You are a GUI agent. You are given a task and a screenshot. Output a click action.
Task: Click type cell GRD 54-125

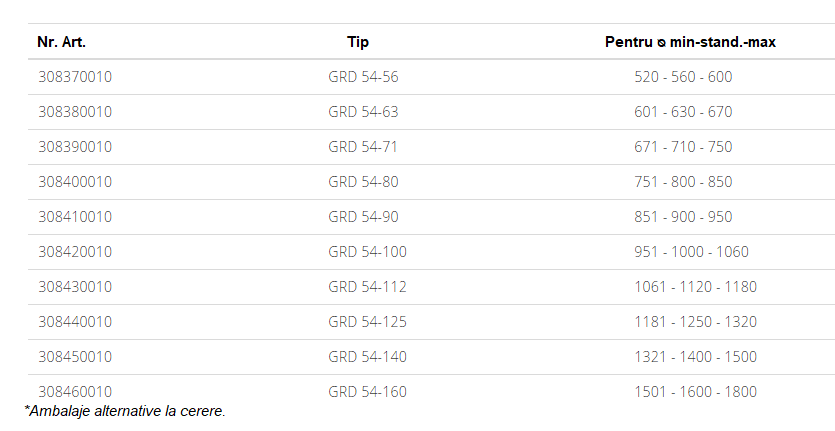click(x=367, y=322)
